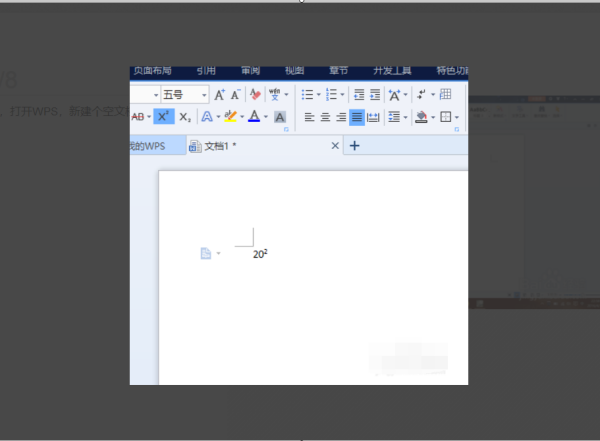Show or hide paragraph marks
This screenshot has width=600, height=441.
pyautogui.click(x=422, y=94)
